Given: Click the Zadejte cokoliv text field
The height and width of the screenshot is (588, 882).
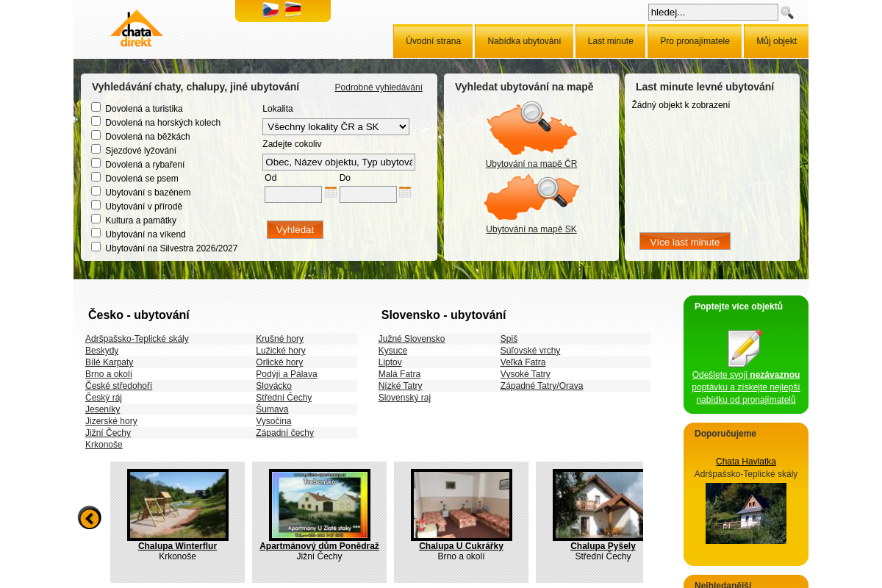Looking at the screenshot, I should pos(338,162).
